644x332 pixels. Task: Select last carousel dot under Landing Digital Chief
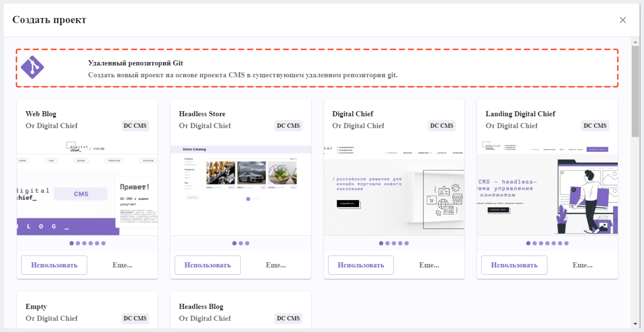tap(566, 243)
